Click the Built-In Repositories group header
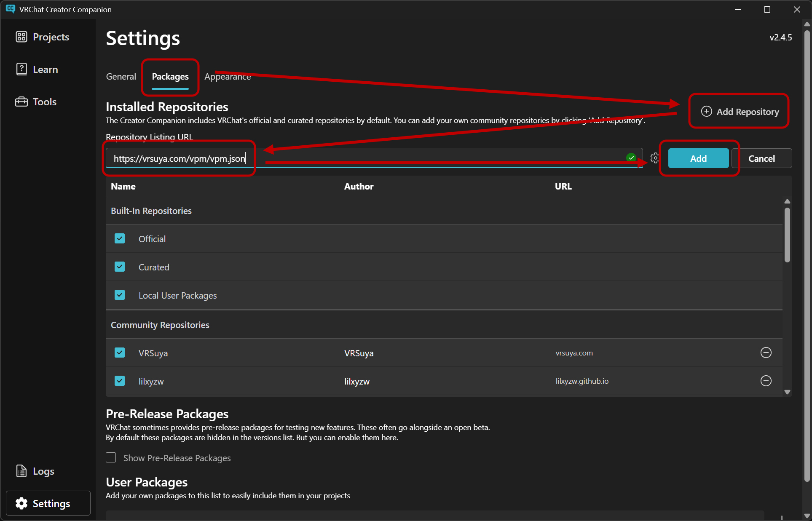The height and width of the screenshot is (521, 812). pyautogui.click(x=151, y=211)
